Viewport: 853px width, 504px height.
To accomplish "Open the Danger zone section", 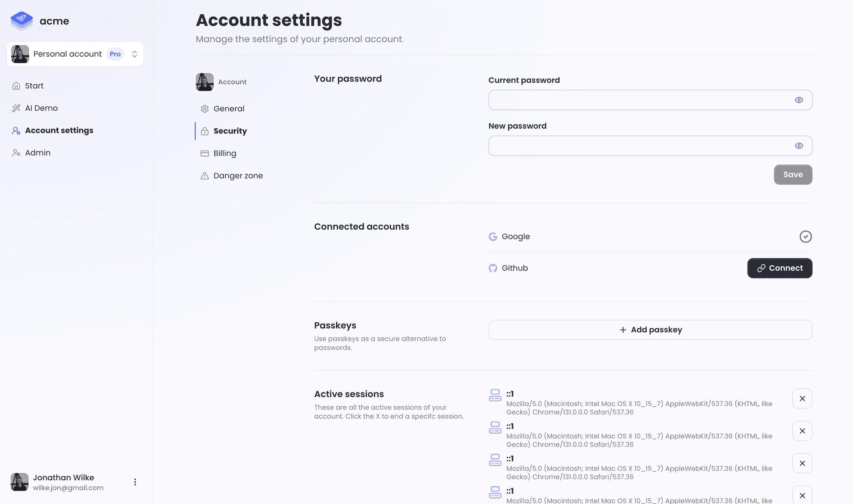I will point(238,176).
